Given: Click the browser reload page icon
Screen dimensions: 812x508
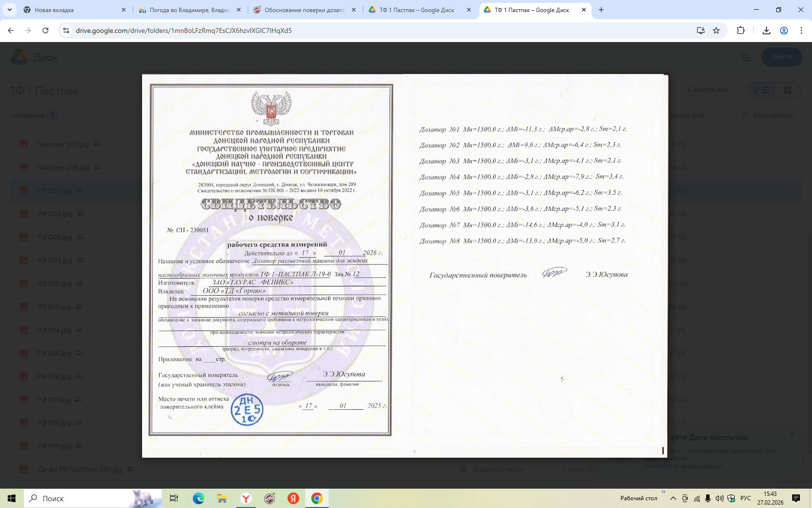Looking at the screenshot, I should 45,30.
